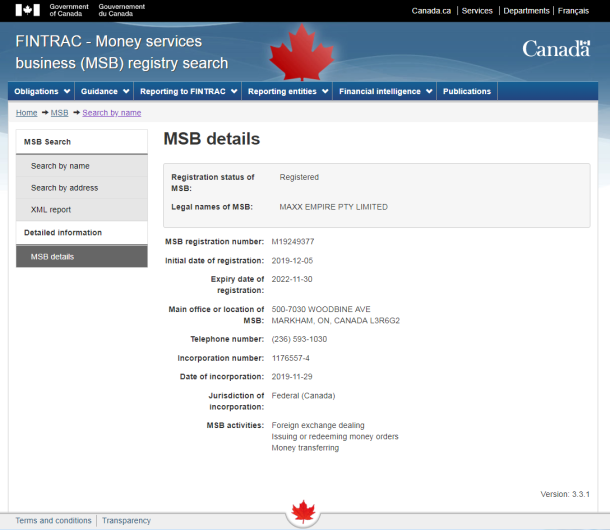The image size is (610, 530).
Task: Click the MSB breadcrumb link
Action: tap(60, 113)
